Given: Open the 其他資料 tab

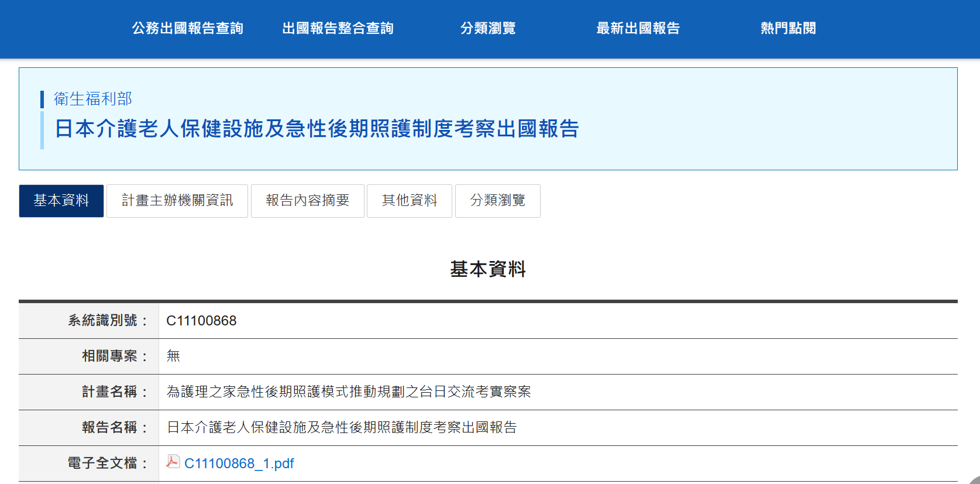Looking at the screenshot, I should tap(410, 201).
